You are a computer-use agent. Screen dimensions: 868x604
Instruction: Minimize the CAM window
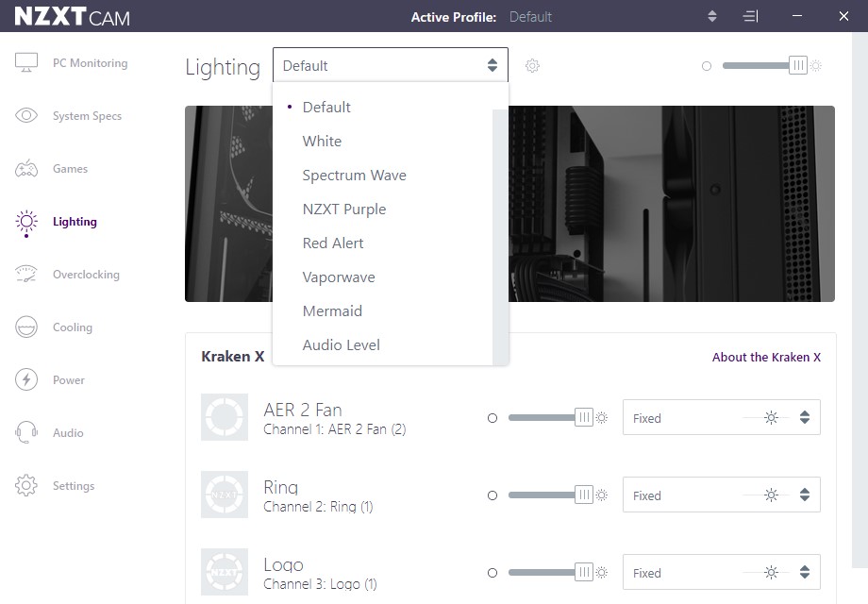(797, 16)
